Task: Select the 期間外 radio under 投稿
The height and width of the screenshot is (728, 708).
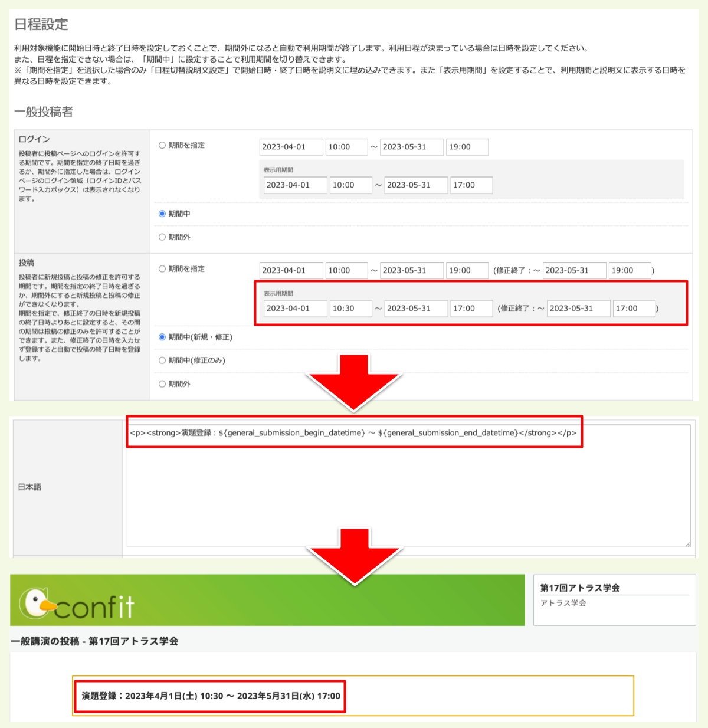Action: (160, 383)
